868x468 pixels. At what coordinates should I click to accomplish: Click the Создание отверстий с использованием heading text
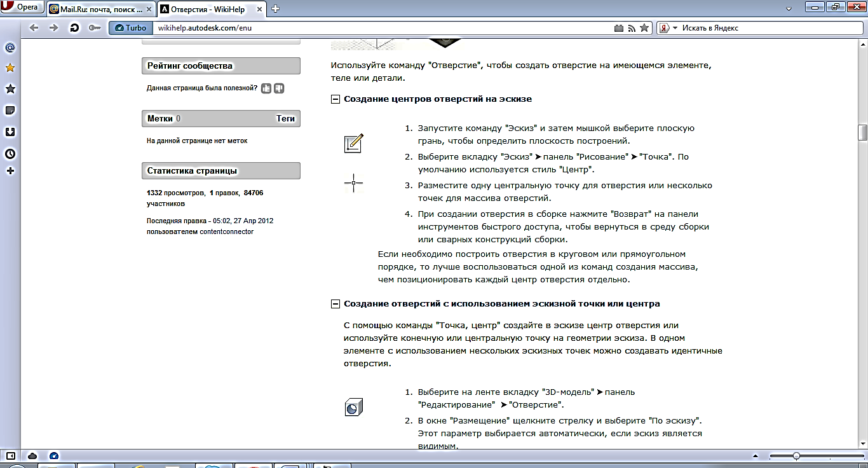502,304
